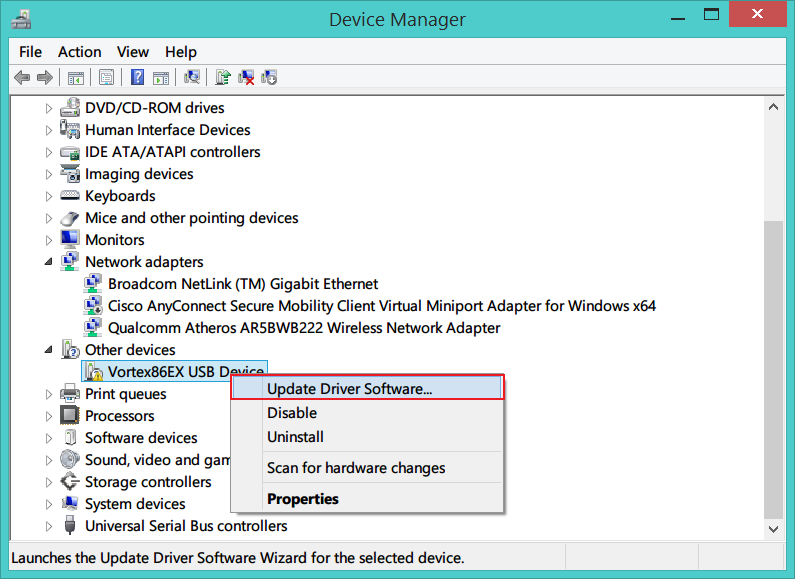The width and height of the screenshot is (795, 579).
Task: Open the View menu
Action: (x=132, y=52)
